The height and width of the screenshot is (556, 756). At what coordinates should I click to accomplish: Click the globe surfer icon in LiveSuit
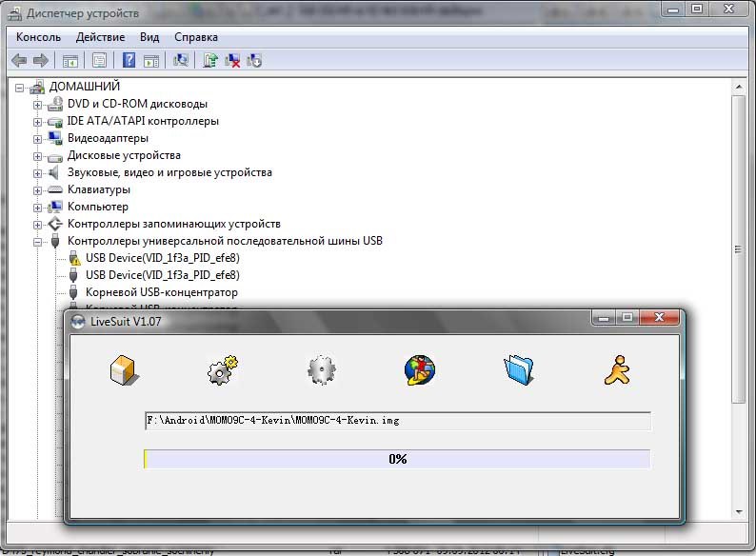tap(420, 369)
